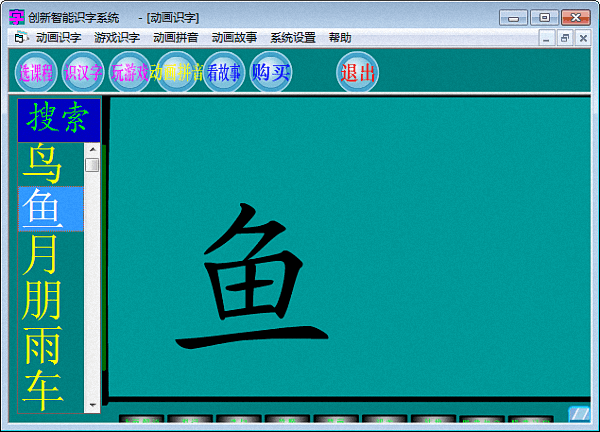Click the 搜索 search button
600x432 pixels.
point(59,120)
